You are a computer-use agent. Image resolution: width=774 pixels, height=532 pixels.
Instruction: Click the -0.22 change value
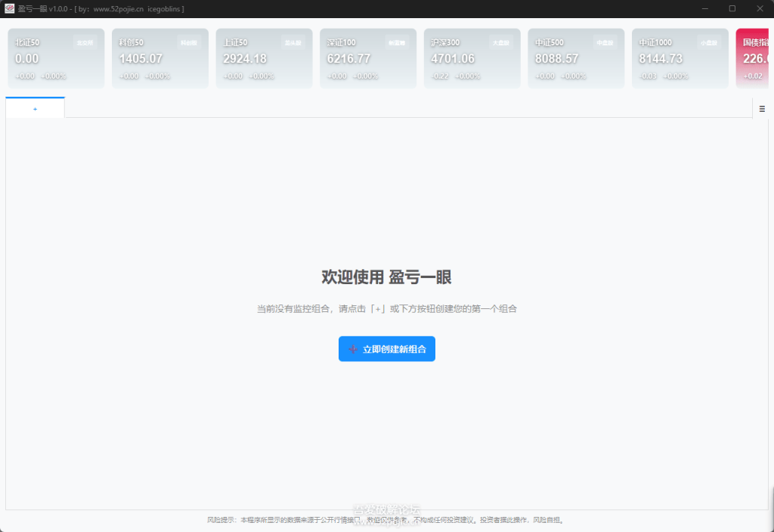pyautogui.click(x=441, y=76)
